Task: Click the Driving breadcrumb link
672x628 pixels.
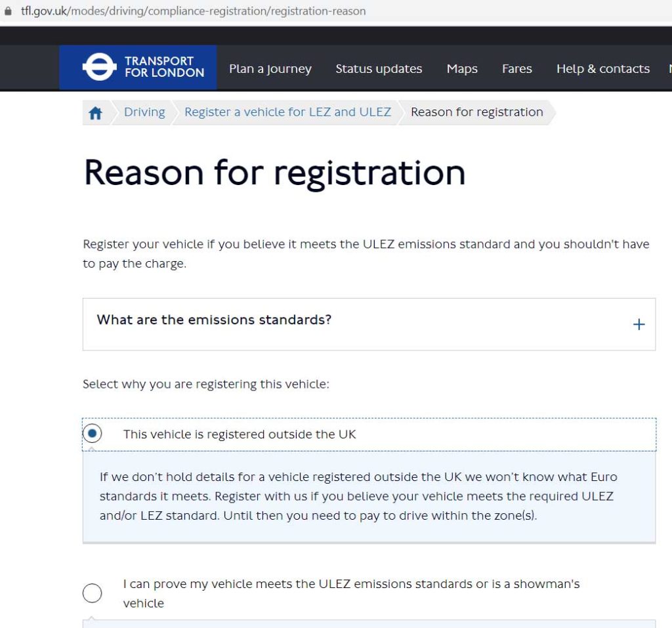Action: pos(144,112)
